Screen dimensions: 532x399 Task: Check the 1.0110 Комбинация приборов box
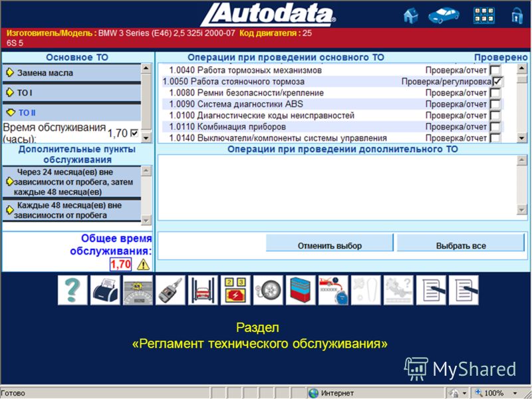point(495,127)
